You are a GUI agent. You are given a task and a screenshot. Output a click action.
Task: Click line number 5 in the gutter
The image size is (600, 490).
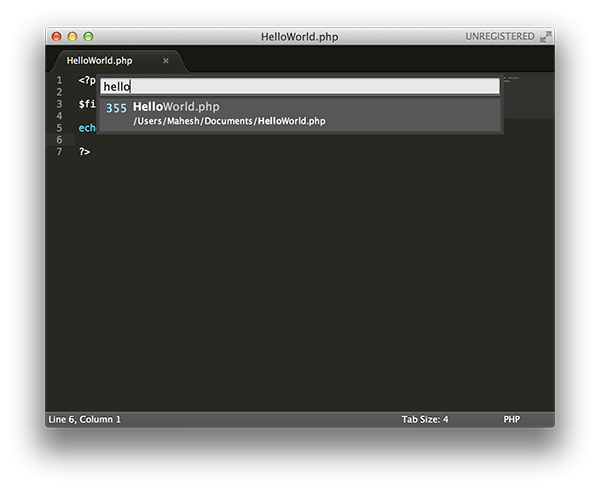[58, 128]
